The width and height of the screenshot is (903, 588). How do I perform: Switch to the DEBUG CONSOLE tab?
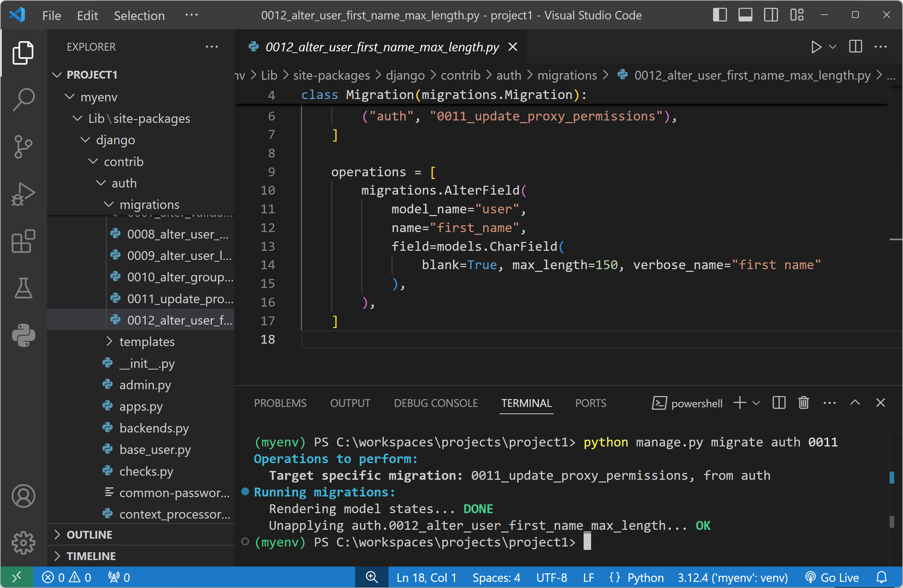point(435,403)
